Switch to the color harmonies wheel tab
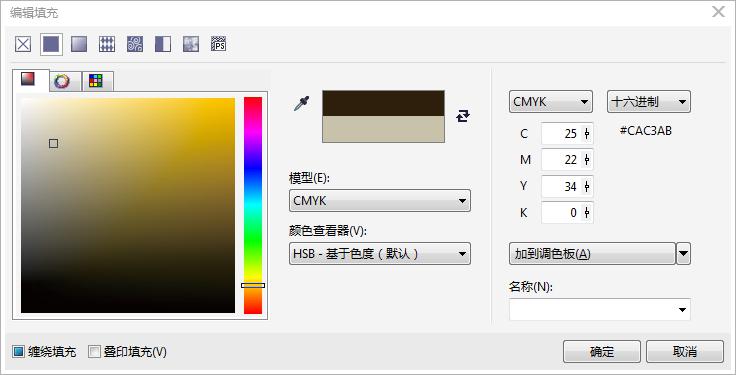The width and height of the screenshot is (736, 375). (x=62, y=81)
